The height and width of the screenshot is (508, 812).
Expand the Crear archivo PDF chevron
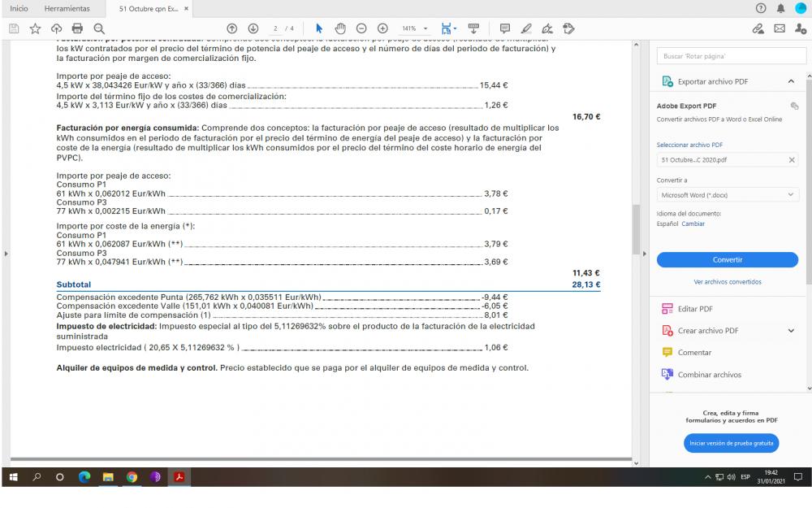coord(791,331)
